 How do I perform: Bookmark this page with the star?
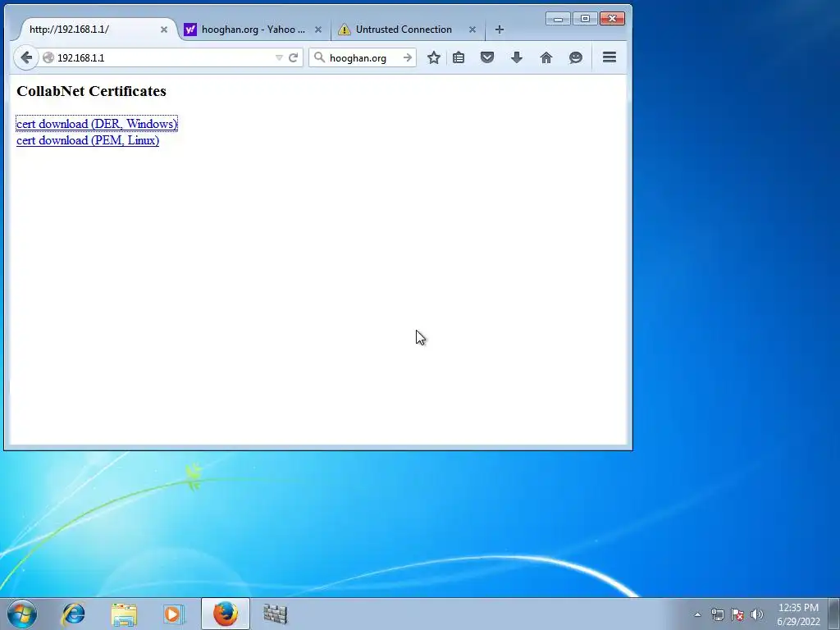click(x=434, y=57)
